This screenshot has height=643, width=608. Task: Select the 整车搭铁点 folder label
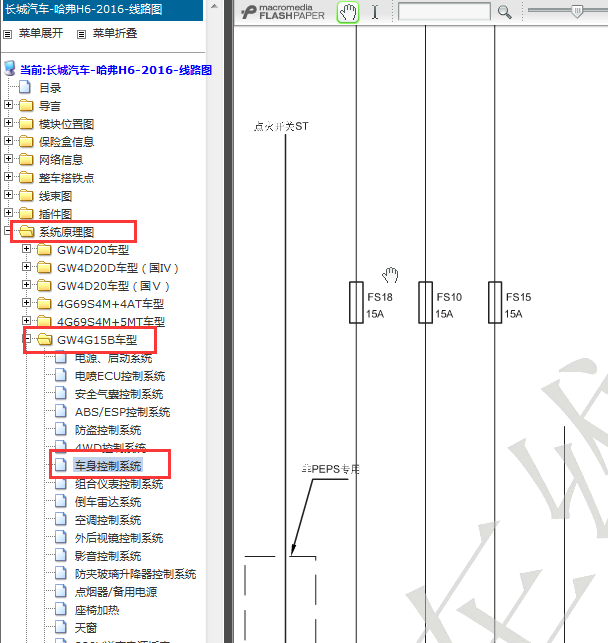[66, 178]
